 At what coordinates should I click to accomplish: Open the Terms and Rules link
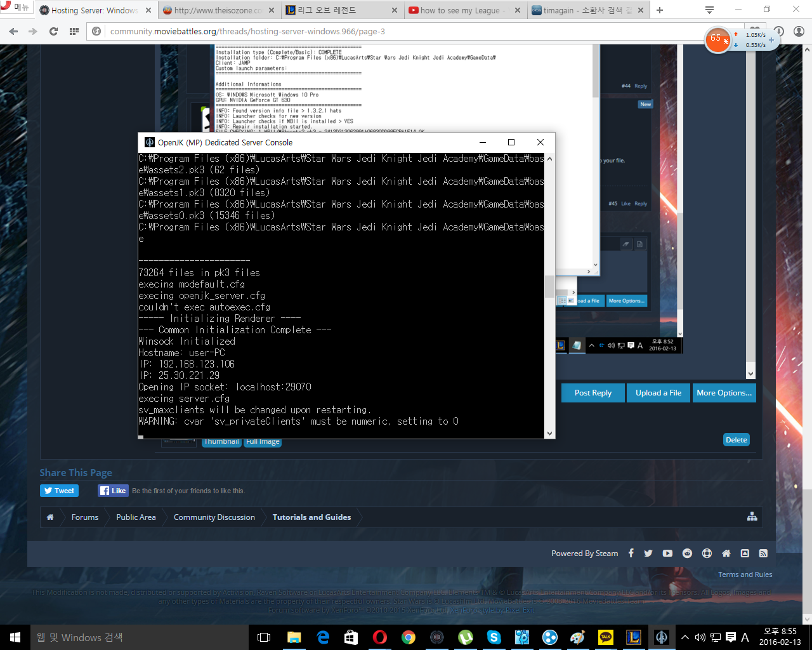pyautogui.click(x=745, y=574)
